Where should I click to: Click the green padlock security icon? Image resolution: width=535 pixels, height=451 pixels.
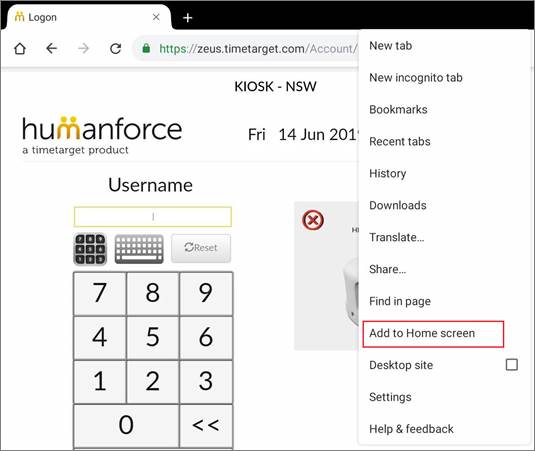146,48
